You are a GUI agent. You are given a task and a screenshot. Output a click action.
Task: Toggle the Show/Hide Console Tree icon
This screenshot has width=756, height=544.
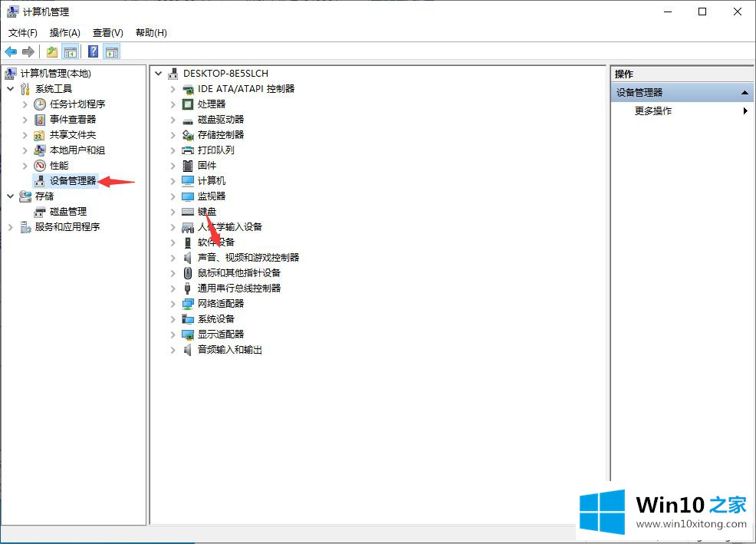pos(71,51)
